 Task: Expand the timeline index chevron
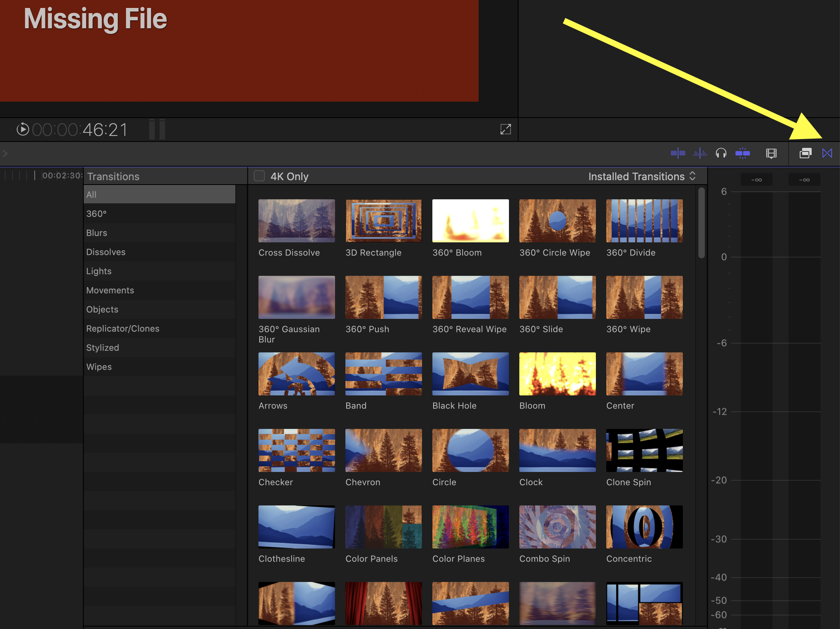5,153
